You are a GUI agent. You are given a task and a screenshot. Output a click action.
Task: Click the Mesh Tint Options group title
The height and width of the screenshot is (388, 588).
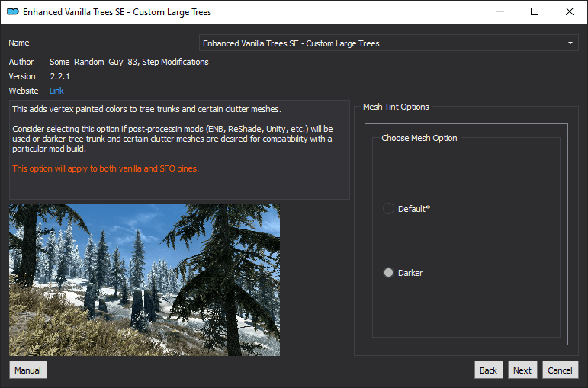pos(396,107)
